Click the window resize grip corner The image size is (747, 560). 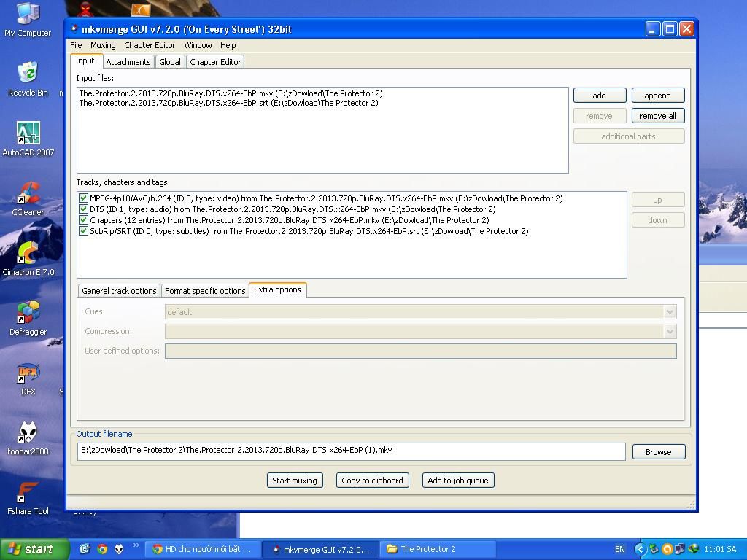pos(692,505)
